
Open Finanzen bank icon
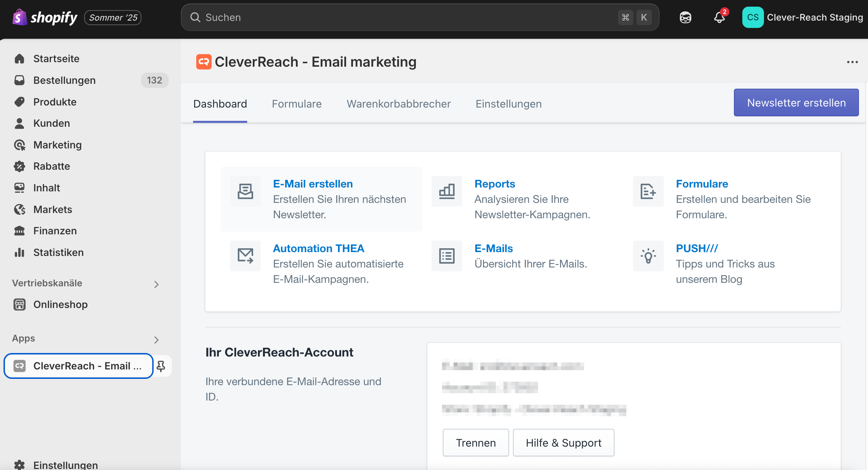pyautogui.click(x=20, y=231)
